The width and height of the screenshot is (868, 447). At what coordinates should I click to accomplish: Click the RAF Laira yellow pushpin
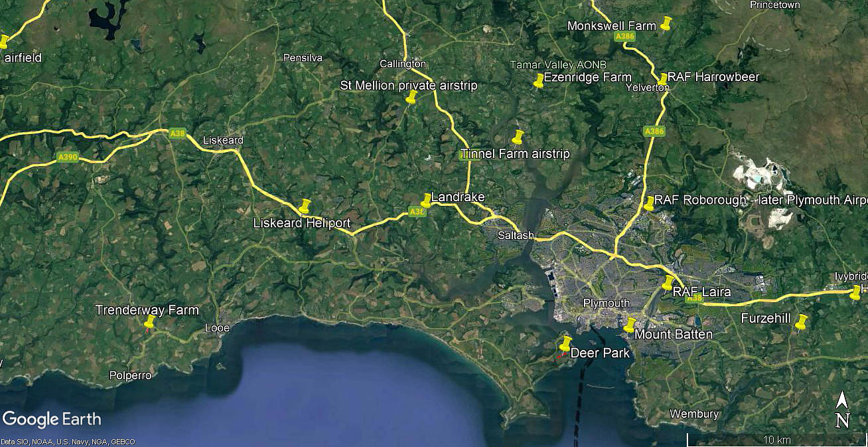tap(668, 284)
